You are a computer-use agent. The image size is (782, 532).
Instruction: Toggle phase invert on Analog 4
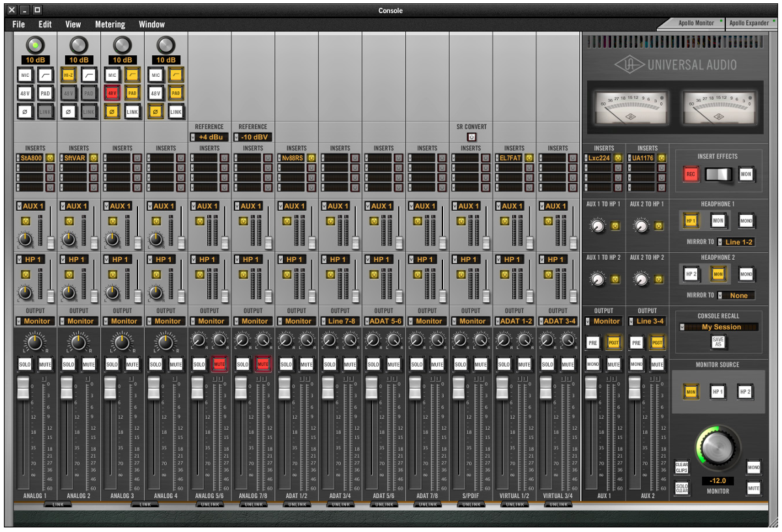click(x=156, y=112)
